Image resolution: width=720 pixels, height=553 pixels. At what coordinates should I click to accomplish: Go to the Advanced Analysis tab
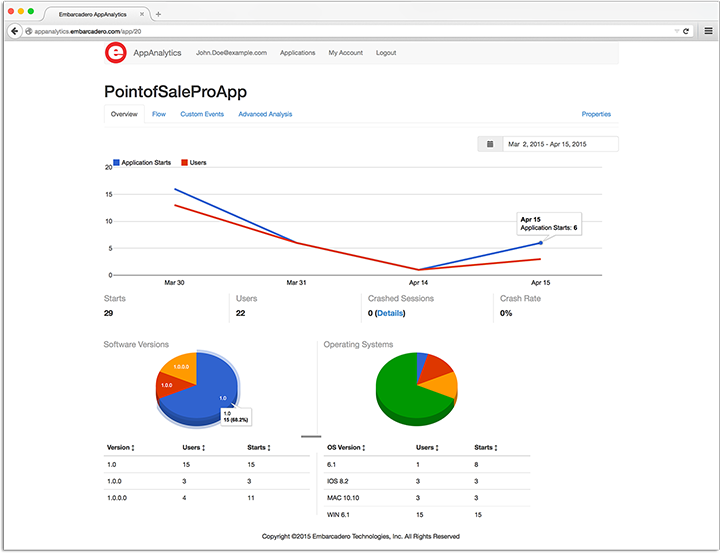(265, 114)
